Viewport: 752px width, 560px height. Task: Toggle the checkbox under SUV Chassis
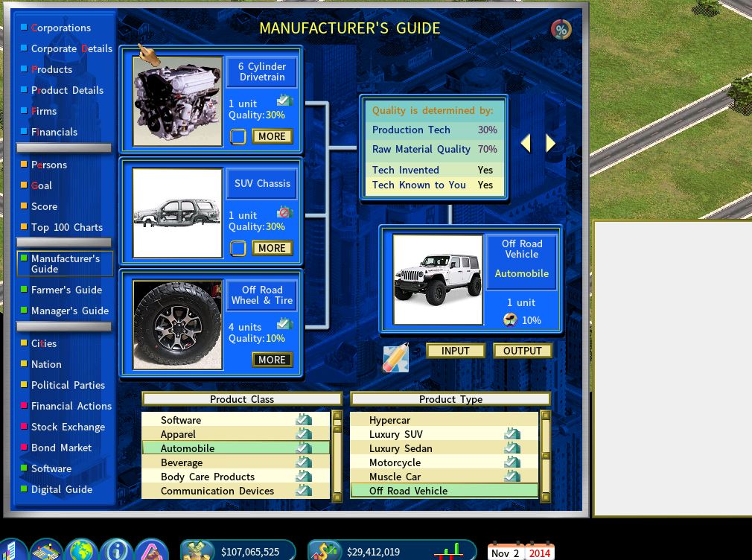238,249
